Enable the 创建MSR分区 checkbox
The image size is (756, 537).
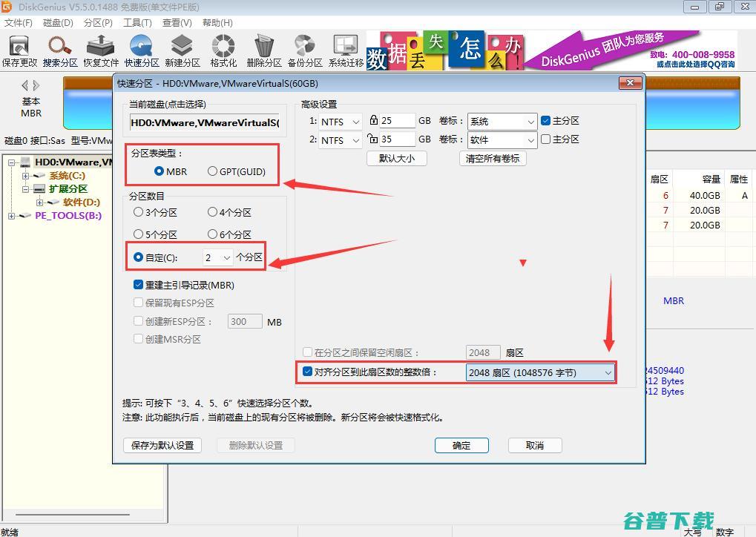(x=138, y=339)
